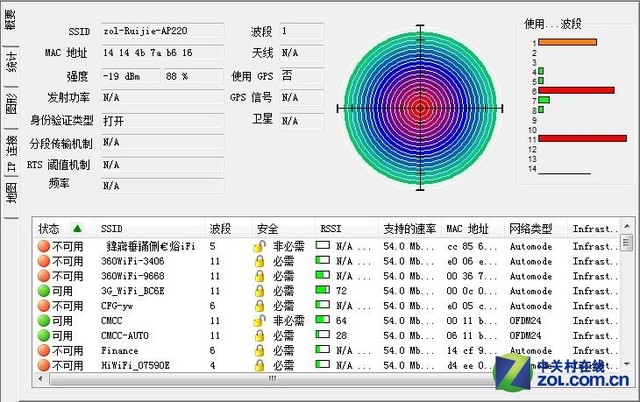Screen dimensions: 640x402
Task: Click the closed padlock icon for Finance
Action: point(259,351)
